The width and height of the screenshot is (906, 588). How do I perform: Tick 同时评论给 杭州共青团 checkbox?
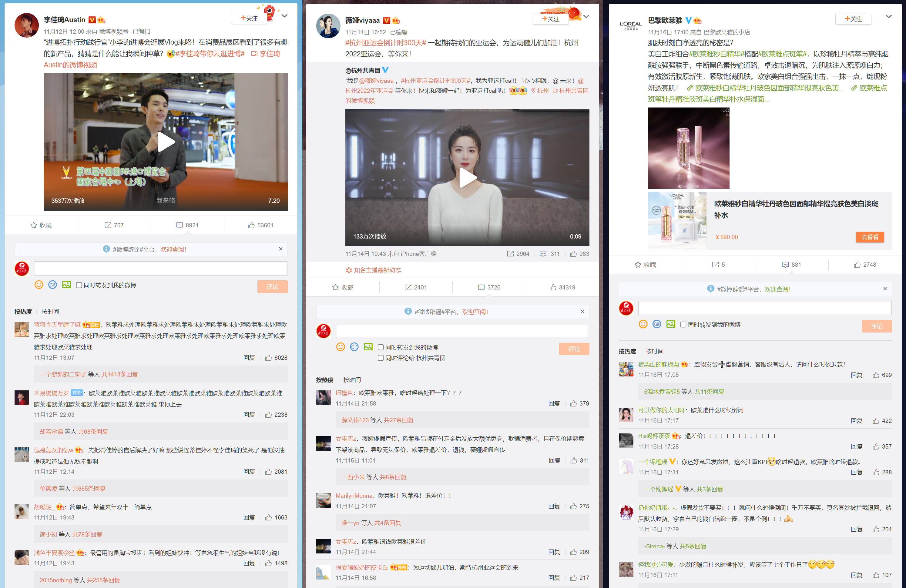coord(380,358)
